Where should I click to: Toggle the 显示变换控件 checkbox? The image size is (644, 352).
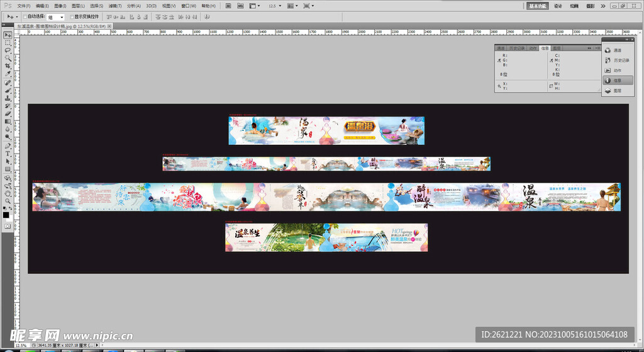click(x=70, y=16)
